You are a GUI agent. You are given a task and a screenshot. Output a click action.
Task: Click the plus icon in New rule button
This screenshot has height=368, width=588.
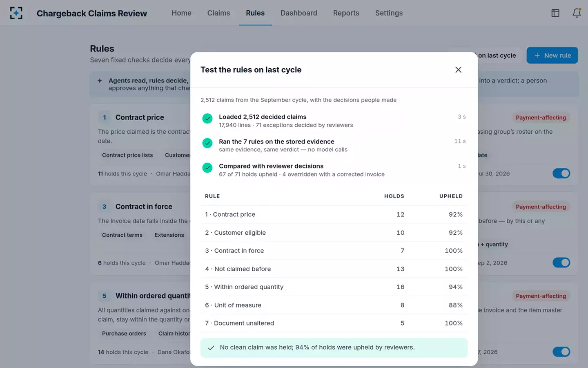537,56
